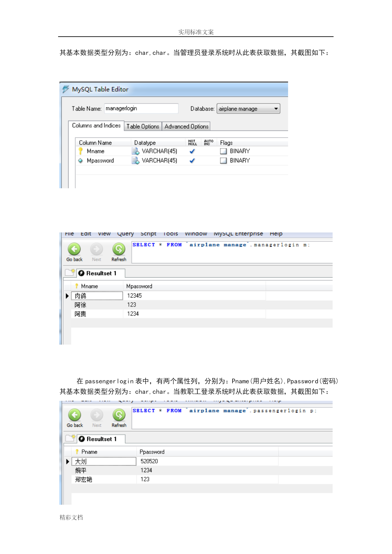Select the Mpassword row in table editor
Viewport: 392px width, 554px height.
click(x=182, y=160)
